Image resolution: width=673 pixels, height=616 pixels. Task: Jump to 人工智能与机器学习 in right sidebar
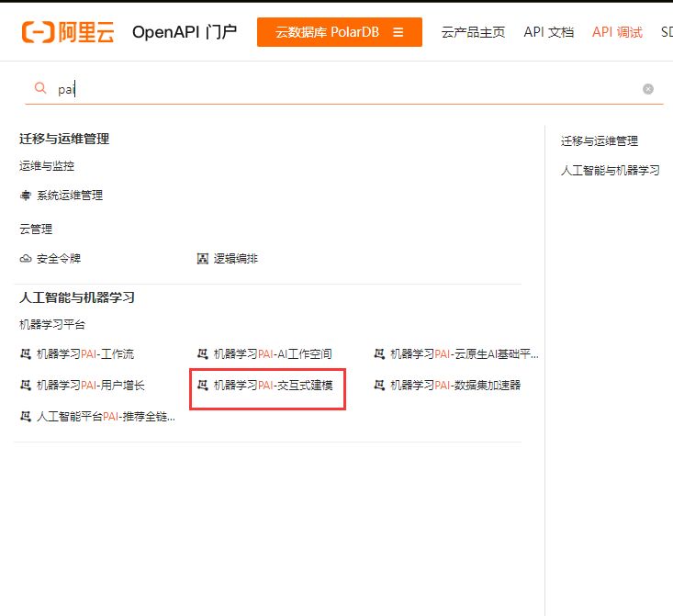point(610,171)
